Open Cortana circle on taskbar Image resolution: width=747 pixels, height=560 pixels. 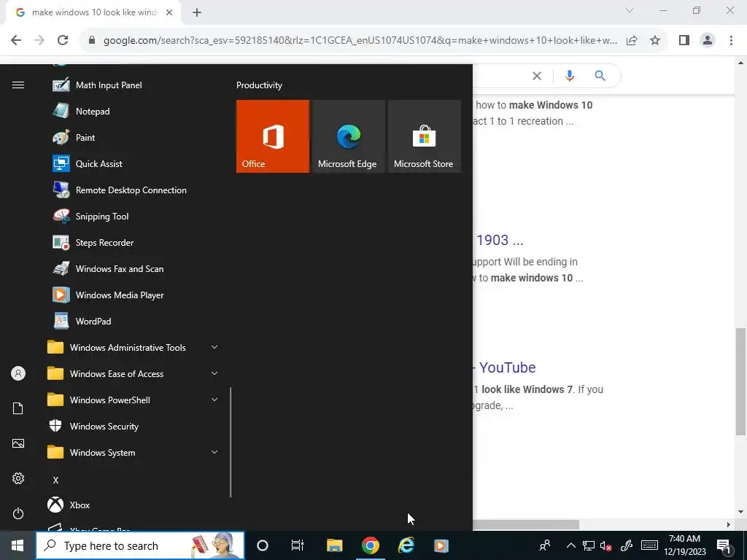[263, 545]
